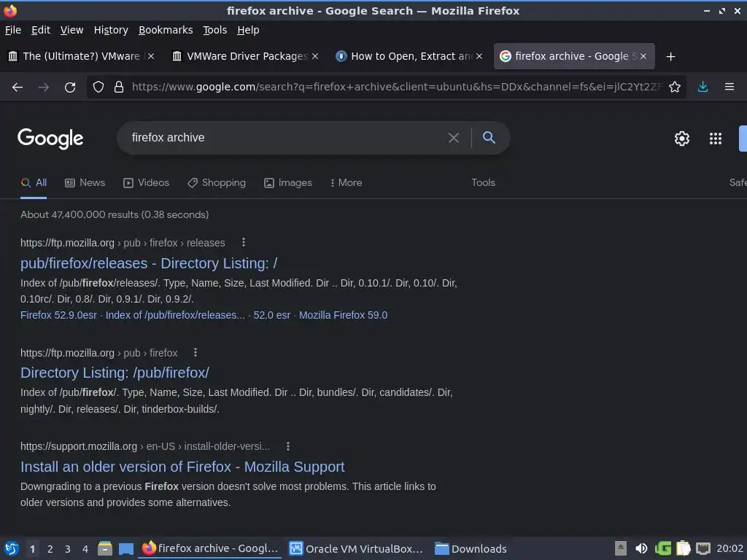
Task: Select the Images search filter
Action: point(287,183)
